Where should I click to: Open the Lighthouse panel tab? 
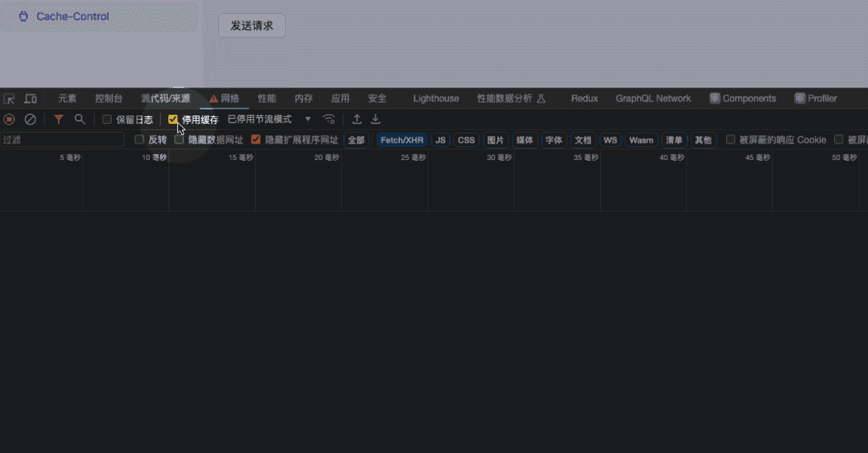click(436, 98)
